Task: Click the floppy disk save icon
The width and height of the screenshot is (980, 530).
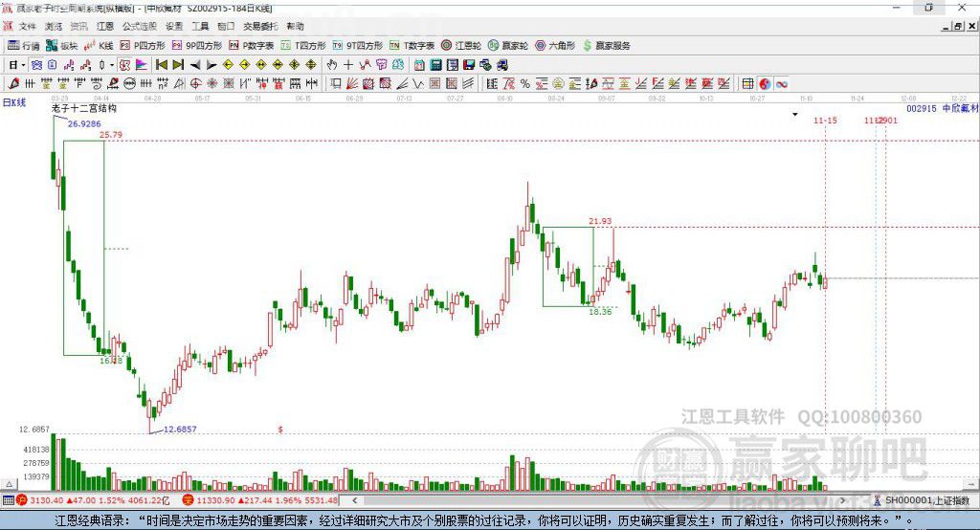Action: pyautogui.click(x=469, y=65)
